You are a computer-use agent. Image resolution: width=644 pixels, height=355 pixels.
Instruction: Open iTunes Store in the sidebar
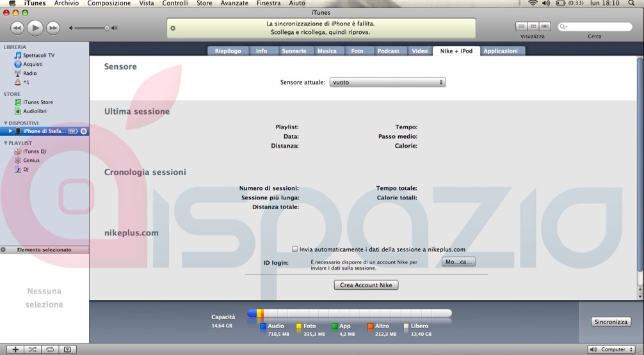pyautogui.click(x=38, y=102)
